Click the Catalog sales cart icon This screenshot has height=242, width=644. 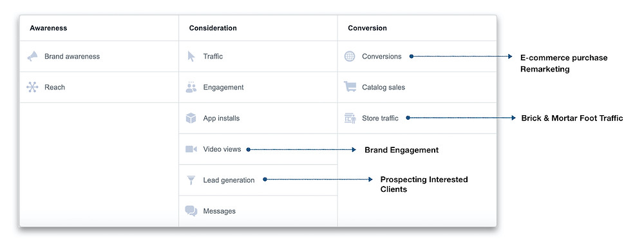[x=350, y=87]
